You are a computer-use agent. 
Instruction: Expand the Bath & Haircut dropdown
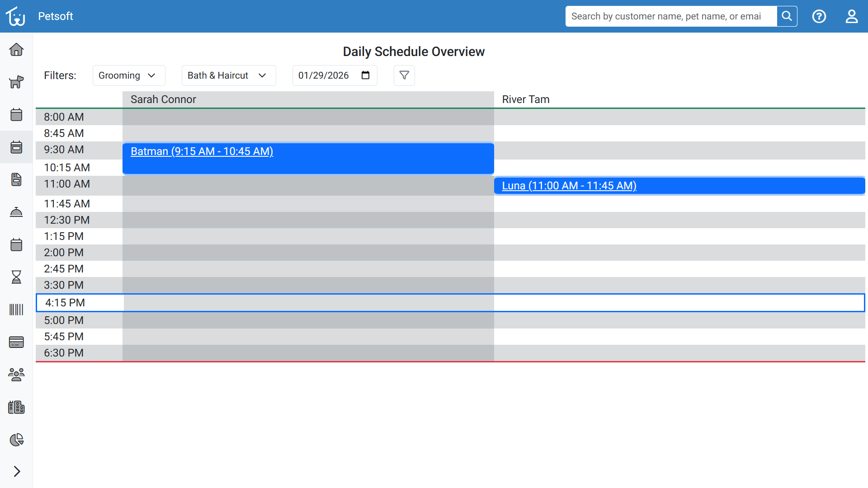pos(228,75)
